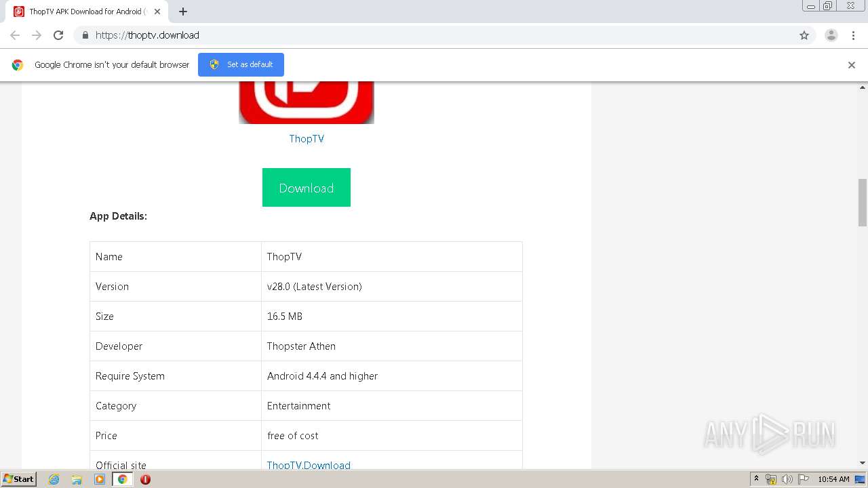
Task: Click the show desktop tray icon
Action: [860, 479]
